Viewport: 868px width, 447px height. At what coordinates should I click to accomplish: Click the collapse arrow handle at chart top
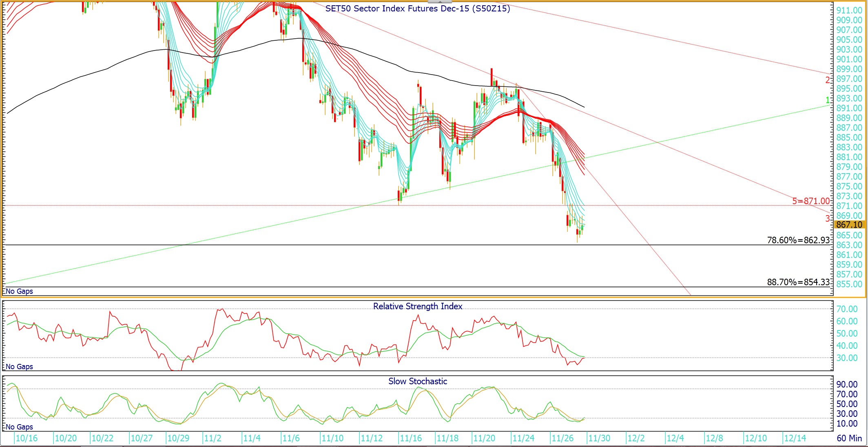point(439,2)
